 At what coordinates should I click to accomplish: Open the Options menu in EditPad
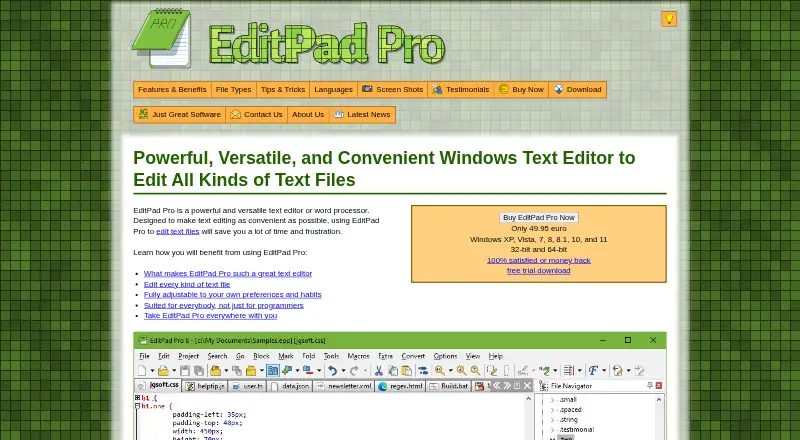click(445, 356)
